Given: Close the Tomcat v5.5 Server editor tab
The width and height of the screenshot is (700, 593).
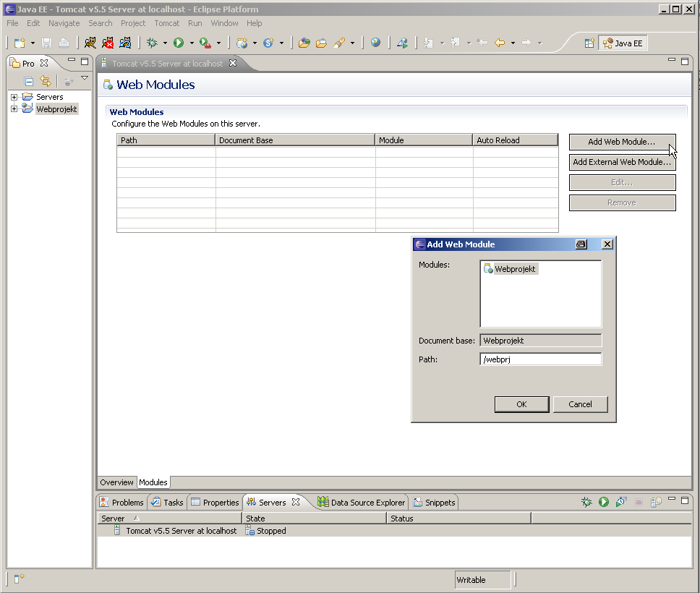Looking at the screenshot, I should point(233,63).
